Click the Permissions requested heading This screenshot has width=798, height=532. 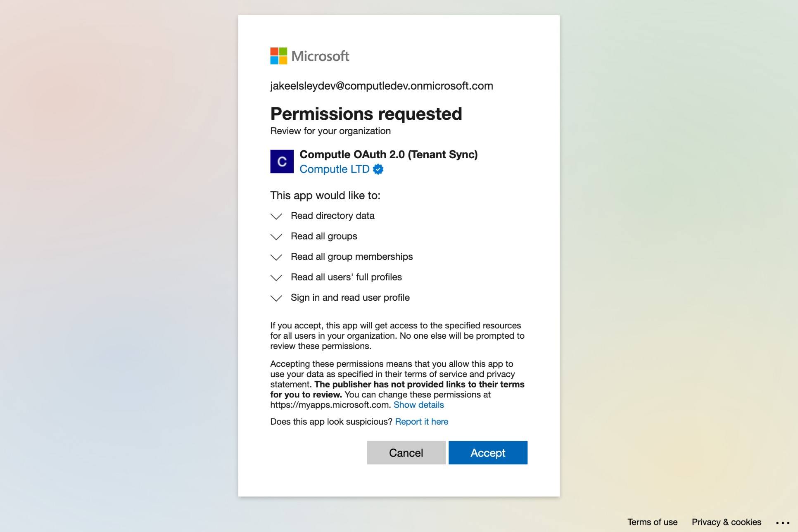pos(366,114)
